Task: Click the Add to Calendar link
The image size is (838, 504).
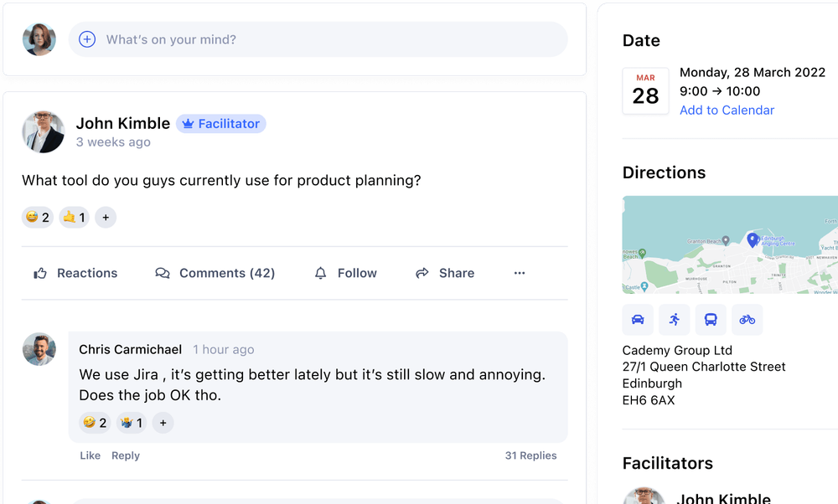Action: pos(727,111)
